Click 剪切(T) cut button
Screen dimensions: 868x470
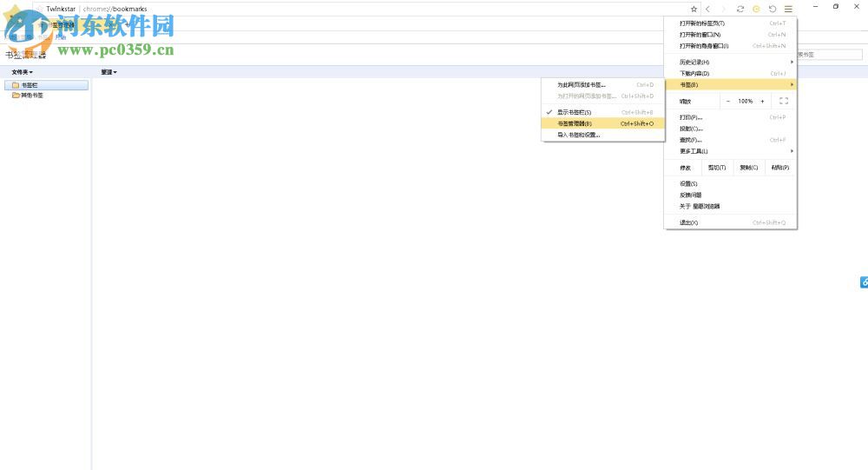tap(717, 168)
